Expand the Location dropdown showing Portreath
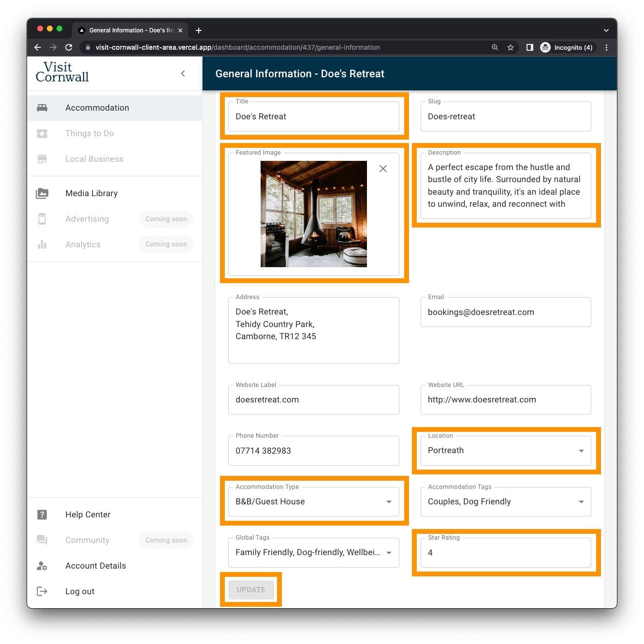Viewport: 644px width, 644px height. pos(581,451)
